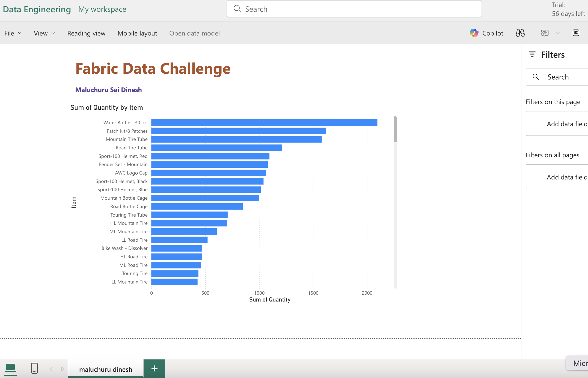Click the Filters pane icon
Viewport: 588px width, 378px height.
(532, 54)
